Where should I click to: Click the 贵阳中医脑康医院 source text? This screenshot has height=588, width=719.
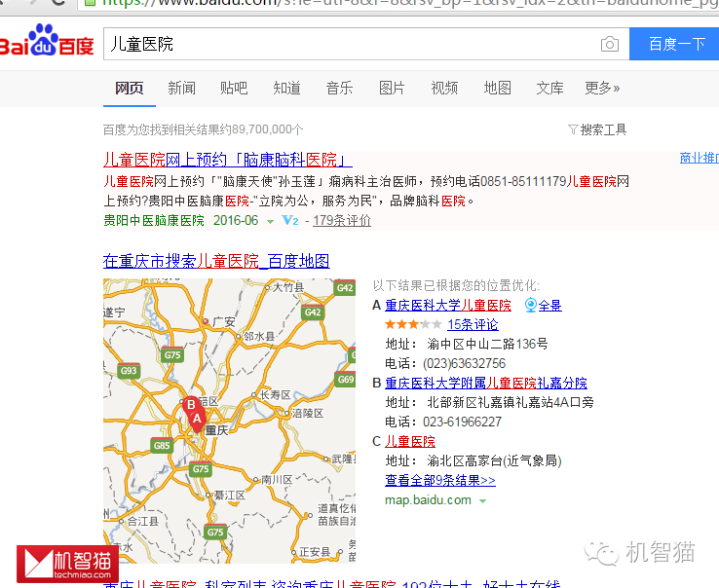(x=154, y=220)
